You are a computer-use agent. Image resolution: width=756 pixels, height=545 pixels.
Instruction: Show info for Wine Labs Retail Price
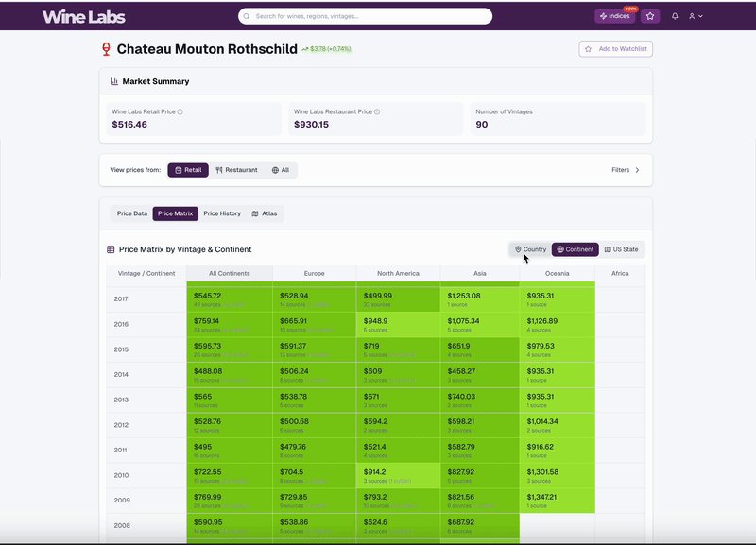coord(180,111)
